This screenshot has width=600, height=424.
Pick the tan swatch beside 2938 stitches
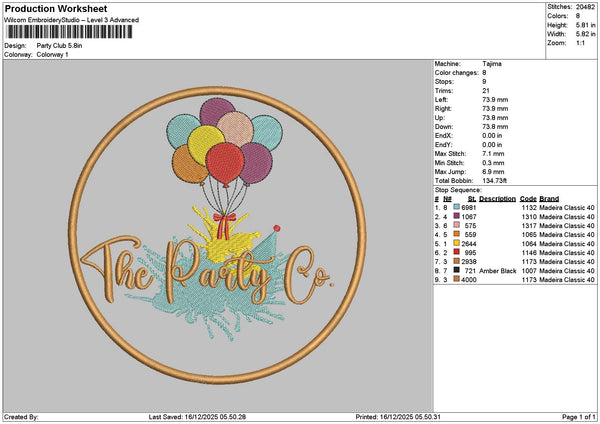(457, 261)
